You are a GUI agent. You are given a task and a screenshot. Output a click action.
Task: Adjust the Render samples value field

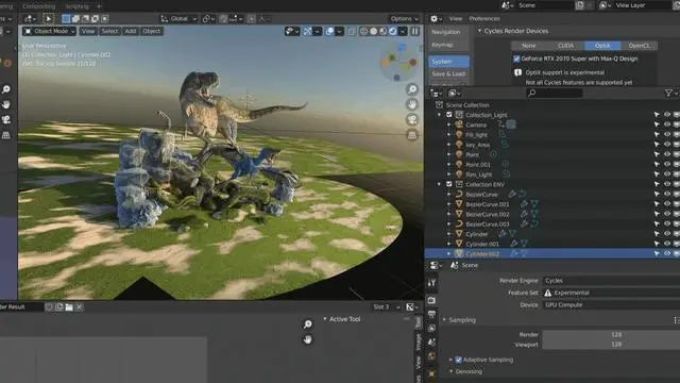click(611, 334)
